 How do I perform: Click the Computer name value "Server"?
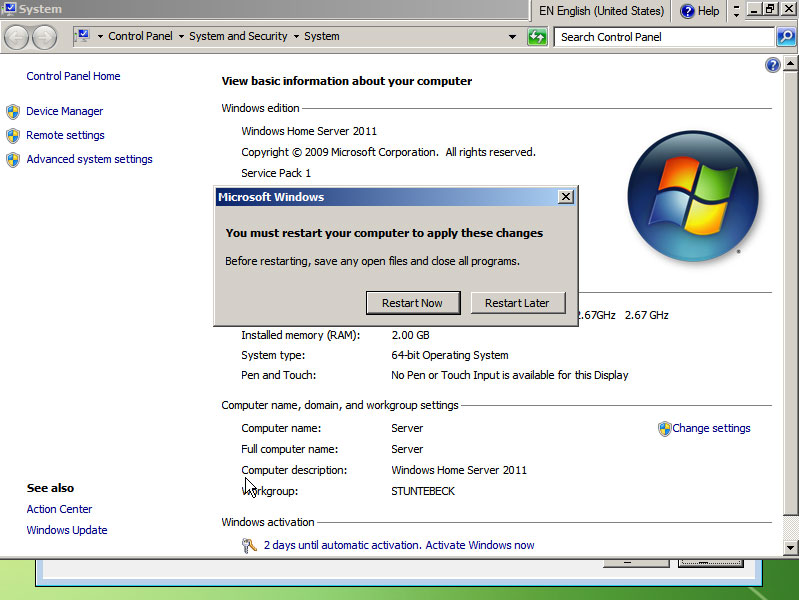click(x=407, y=428)
